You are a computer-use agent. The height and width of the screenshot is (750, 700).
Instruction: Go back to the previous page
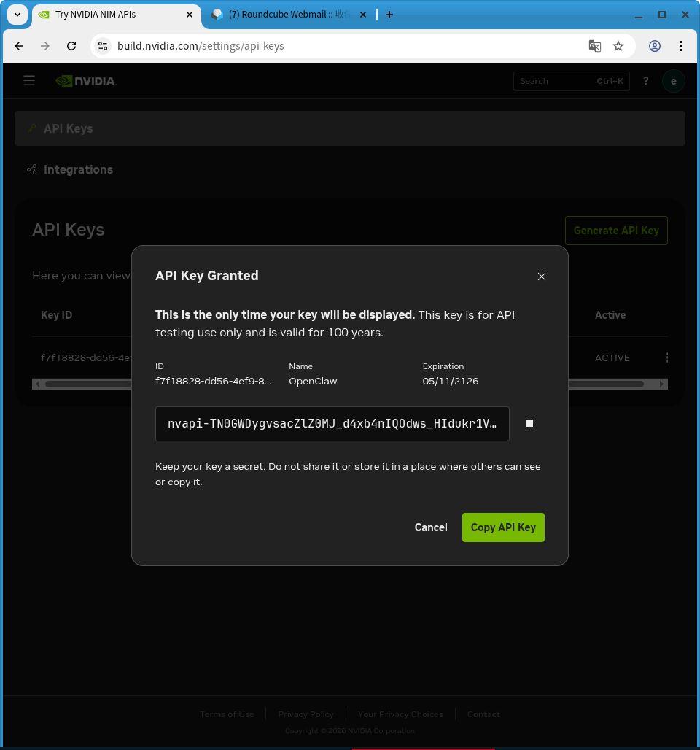[19, 46]
